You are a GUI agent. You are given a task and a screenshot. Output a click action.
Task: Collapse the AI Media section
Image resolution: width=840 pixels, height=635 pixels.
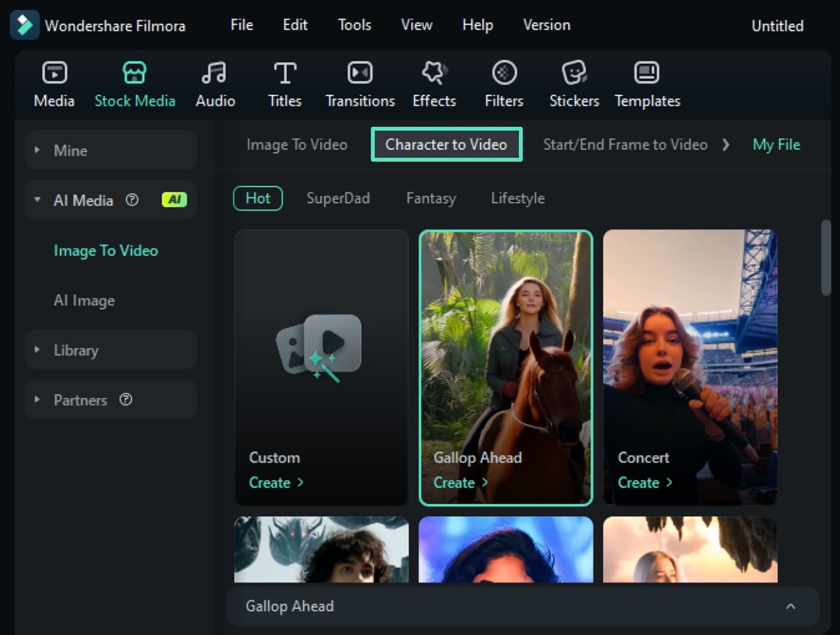[x=37, y=200]
